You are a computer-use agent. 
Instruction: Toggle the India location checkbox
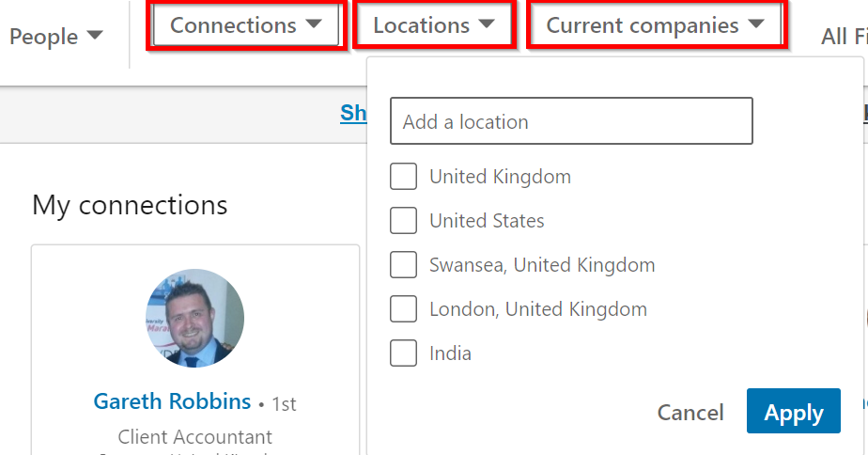pyautogui.click(x=403, y=353)
